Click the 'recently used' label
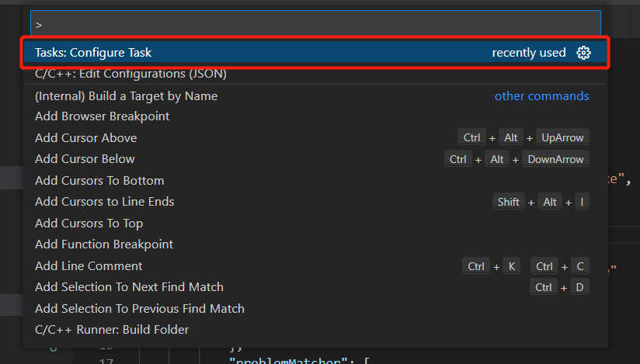The image size is (640, 364). coord(528,53)
